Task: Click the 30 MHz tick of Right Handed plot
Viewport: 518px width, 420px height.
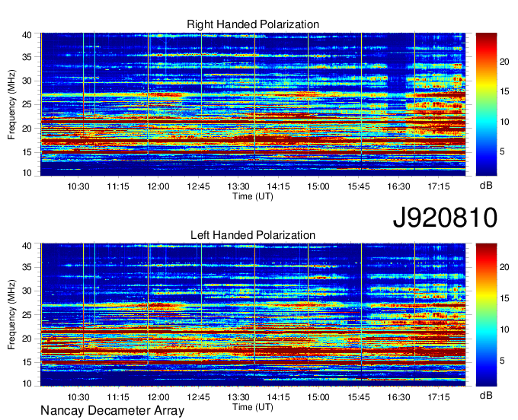Action: 27,81
